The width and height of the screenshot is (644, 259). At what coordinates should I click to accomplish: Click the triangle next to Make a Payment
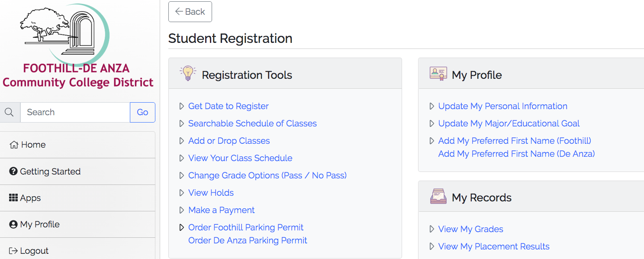(181, 210)
